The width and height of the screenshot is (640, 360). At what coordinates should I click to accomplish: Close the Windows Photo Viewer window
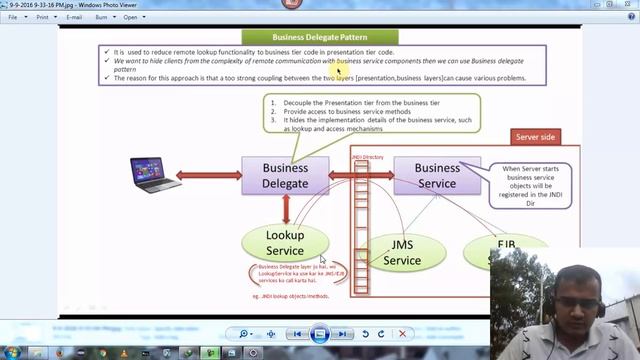(x=627, y=4)
